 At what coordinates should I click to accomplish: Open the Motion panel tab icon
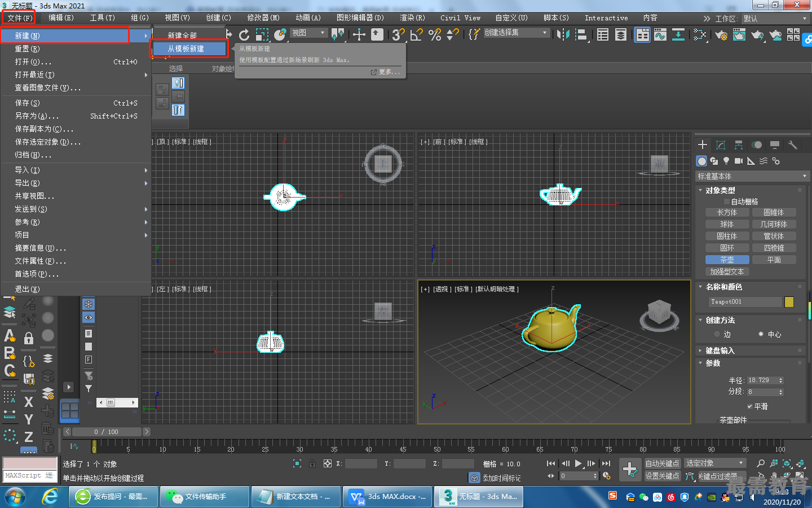click(757, 145)
